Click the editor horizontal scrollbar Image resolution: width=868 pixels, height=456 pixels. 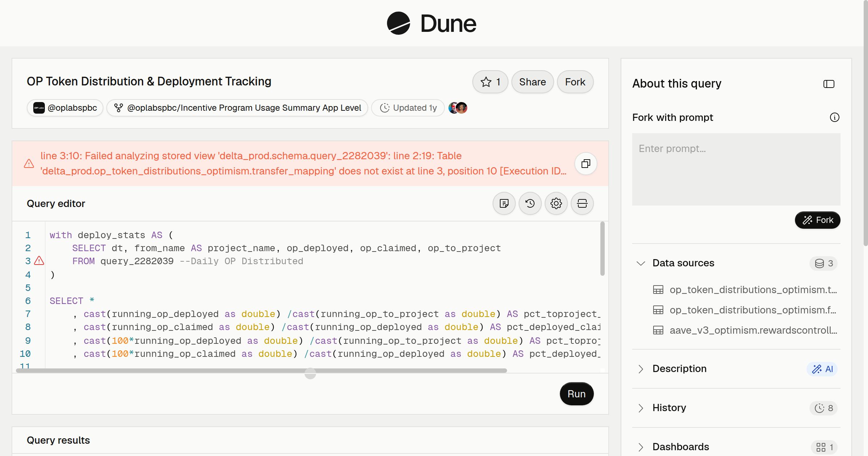coord(261,370)
